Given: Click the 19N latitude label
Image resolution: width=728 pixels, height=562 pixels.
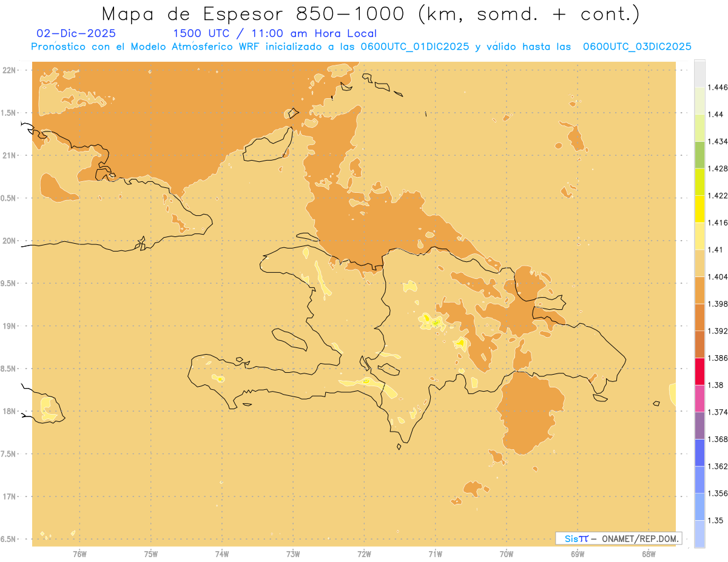Looking at the screenshot, I should [9, 326].
